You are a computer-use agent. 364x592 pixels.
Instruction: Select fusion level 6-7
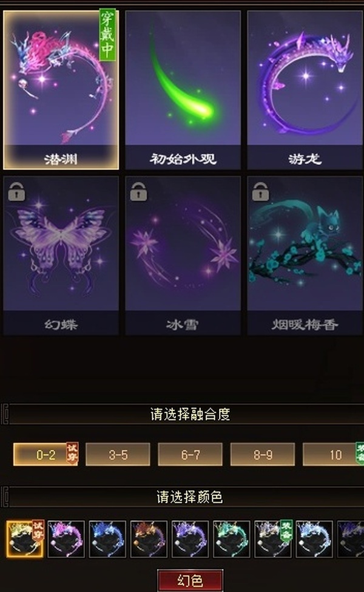click(190, 455)
